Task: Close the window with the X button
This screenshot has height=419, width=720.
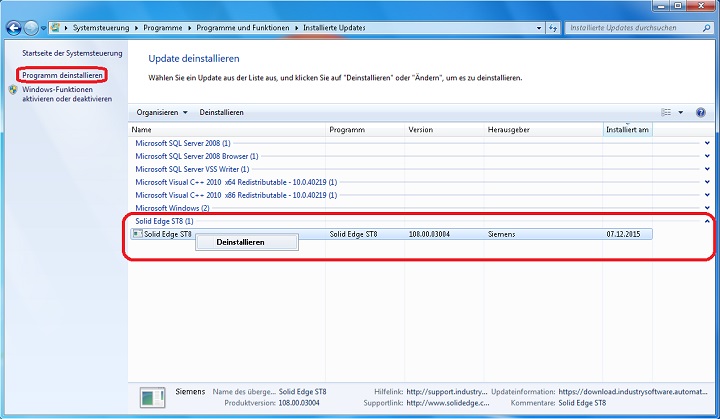Action: [x=701, y=6]
